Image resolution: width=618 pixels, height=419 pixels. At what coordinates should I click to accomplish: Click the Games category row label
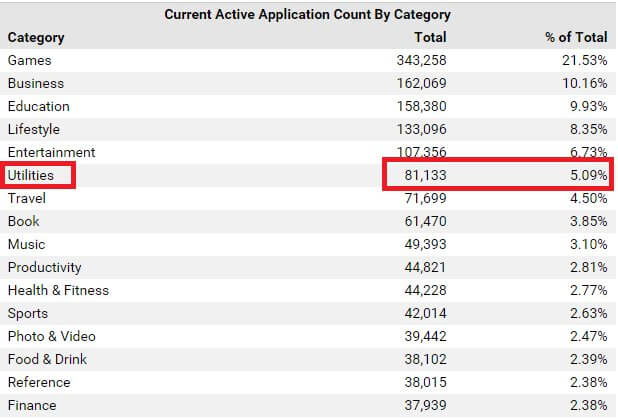[29, 60]
